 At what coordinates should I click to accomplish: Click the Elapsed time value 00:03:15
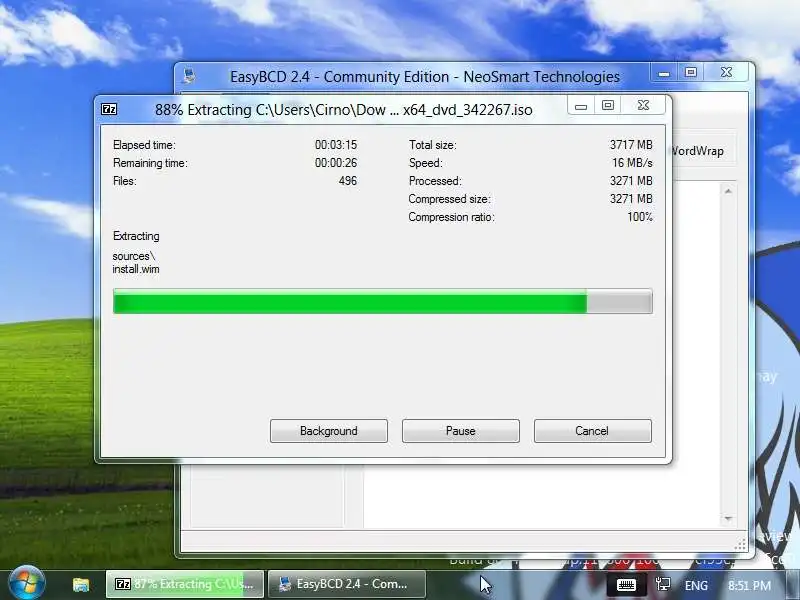pyautogui.click(x=336, y=145)
